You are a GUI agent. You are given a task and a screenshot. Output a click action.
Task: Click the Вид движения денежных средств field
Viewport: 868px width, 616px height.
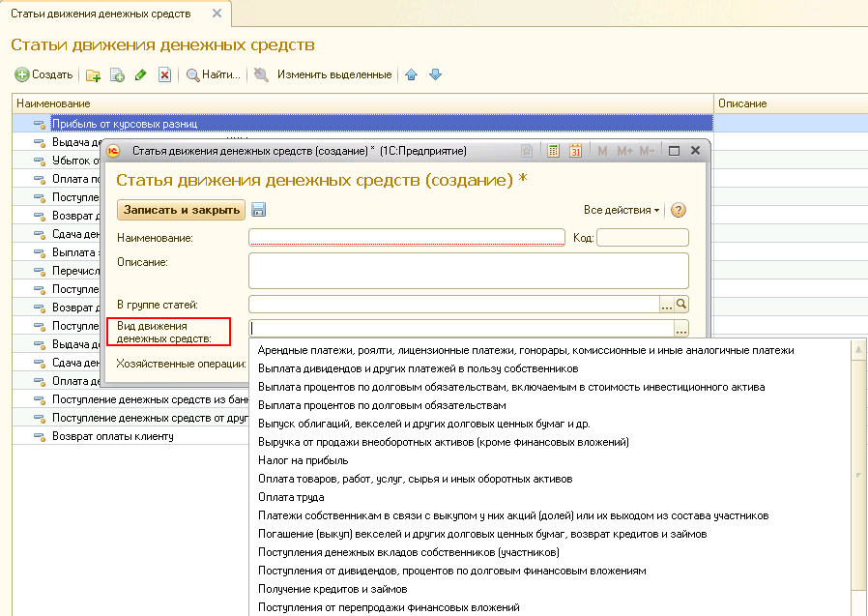coord(462,328)
